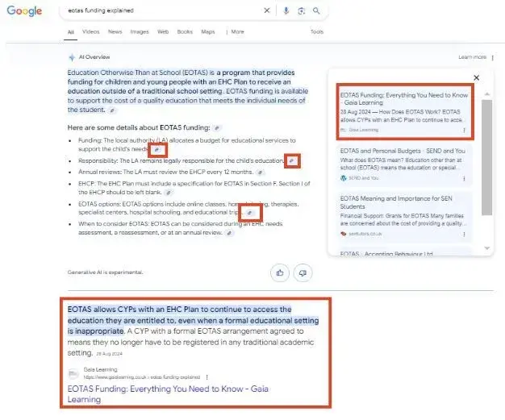Image resolution: width=505 pixels, height=420 pixels.
Task: Expand the More search filters menu
Action: click(x=236, y=32)
